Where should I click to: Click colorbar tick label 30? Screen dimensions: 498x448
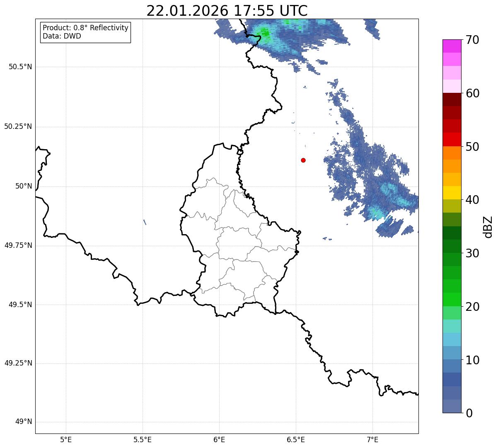472,253
